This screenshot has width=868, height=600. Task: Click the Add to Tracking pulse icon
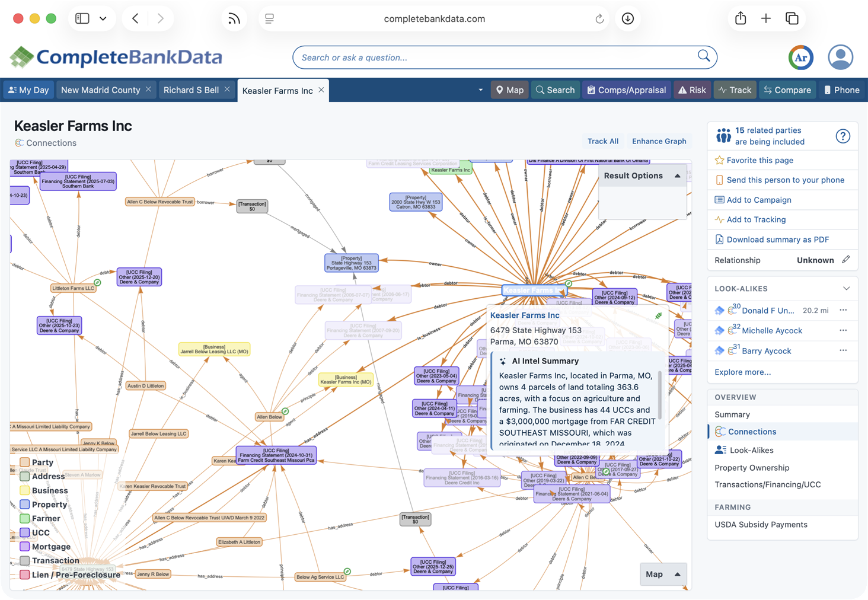pyautogui.click(x=719, y=220)
